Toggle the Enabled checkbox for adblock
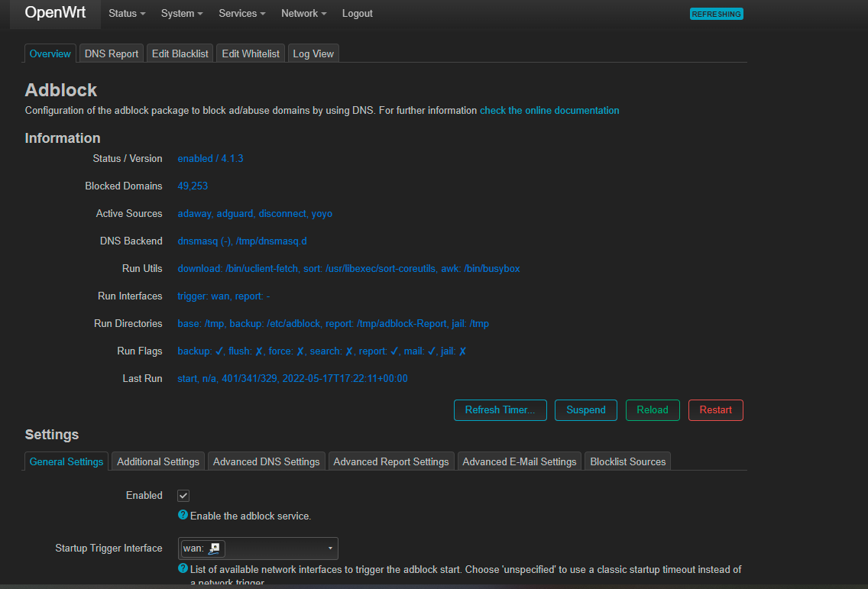Screen dimensions: 868x589 pyautogui.click(x=183, y=496)
